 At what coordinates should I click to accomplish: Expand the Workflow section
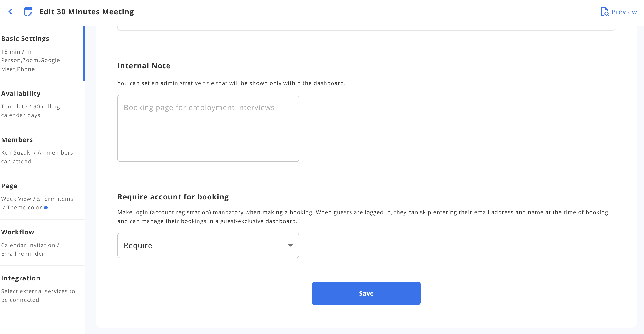coord(18,232)
